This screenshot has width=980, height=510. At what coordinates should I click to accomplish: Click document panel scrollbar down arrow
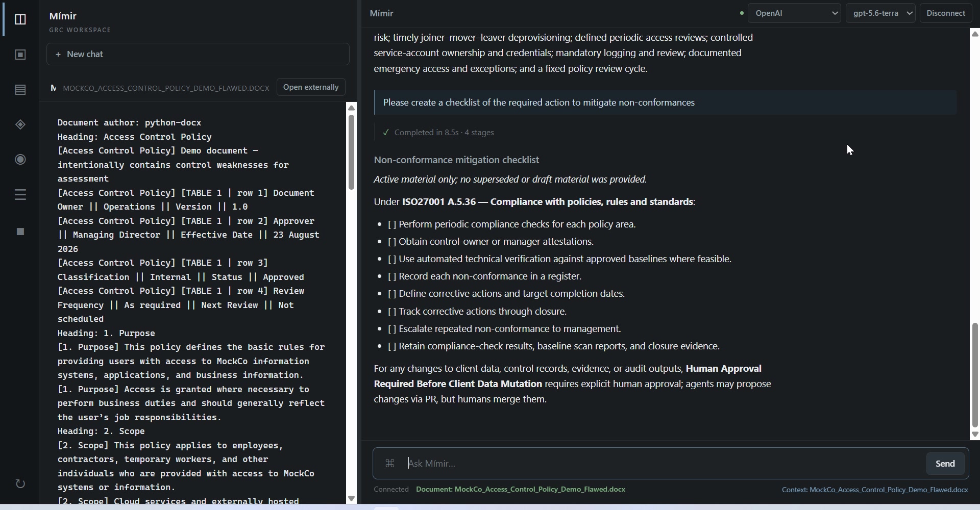coord(351,498)
